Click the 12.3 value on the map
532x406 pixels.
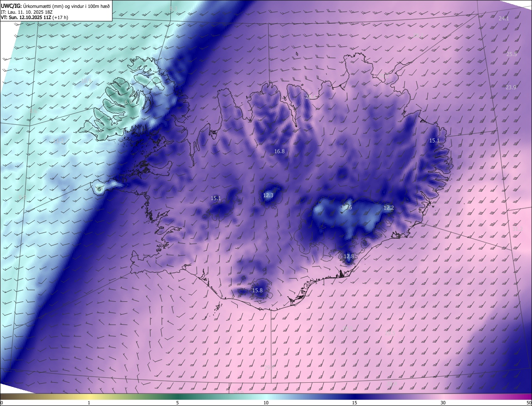268,195
